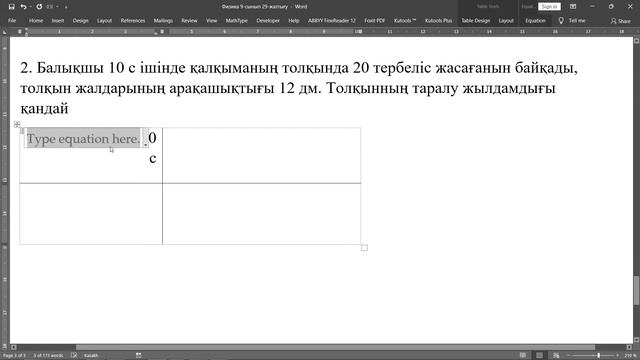Click the bottom-left empty table cell
Viewport: 640px width, 360px height.
coord(91,214)
